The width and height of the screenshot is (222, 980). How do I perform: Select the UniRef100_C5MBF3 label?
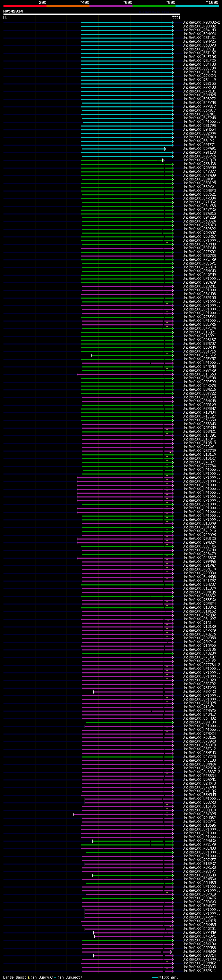(199, 191)
